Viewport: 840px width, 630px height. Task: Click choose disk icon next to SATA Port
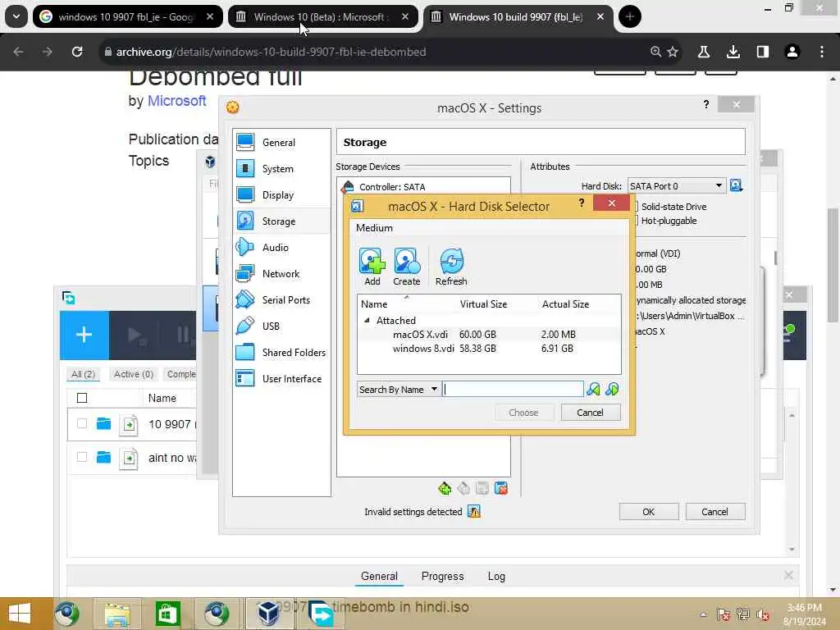[x=736, y=186]
